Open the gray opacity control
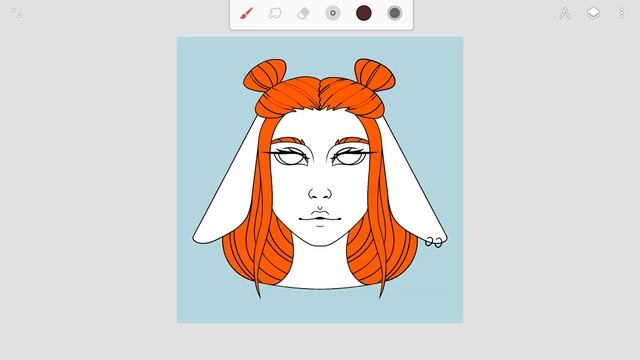 394,13
